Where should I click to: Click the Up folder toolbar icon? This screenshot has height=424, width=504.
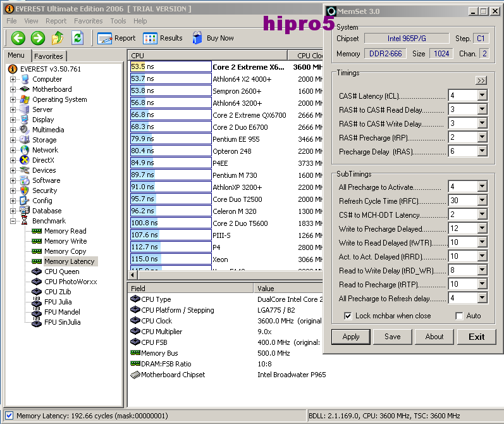(58, 38)
